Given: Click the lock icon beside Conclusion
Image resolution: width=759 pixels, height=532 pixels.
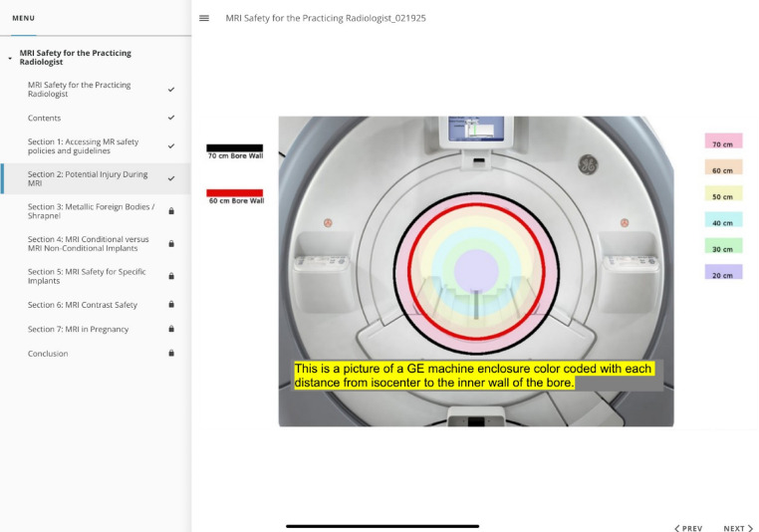Looking at the screenshot, I should point(171,353).
